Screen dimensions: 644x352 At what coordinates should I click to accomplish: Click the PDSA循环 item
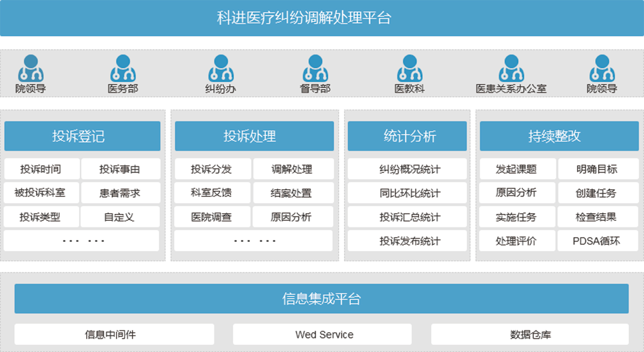[597, 241]
